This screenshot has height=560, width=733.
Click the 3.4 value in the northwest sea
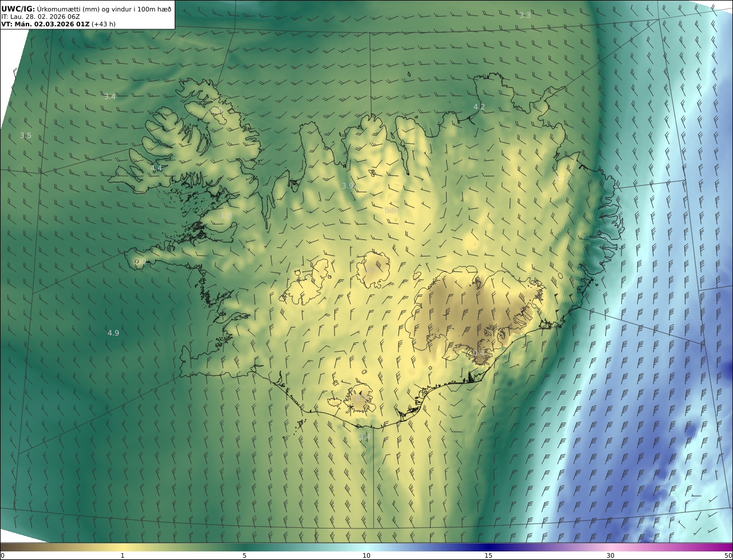[x=110, y=96]
